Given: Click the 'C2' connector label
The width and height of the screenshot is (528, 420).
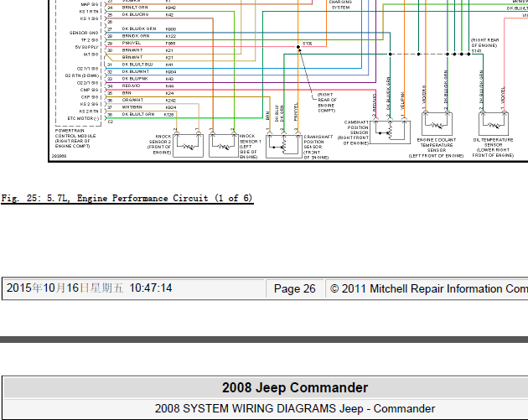Looking at the screenshot, I should [x=111, y=122].
